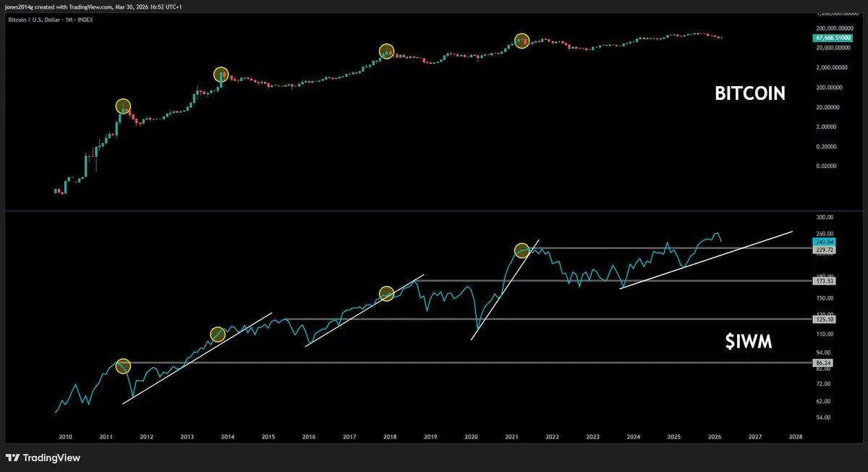The height and width of the screenshot is (472, 868).
Task: Click the 2018 label on the time axis
Action: click(x=389, y=437)
